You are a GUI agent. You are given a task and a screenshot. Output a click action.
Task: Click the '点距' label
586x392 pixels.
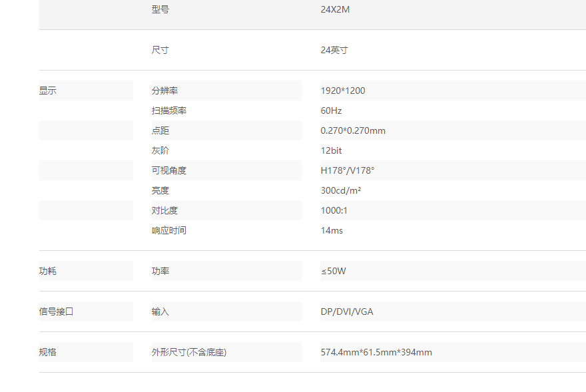click(160, 130)
